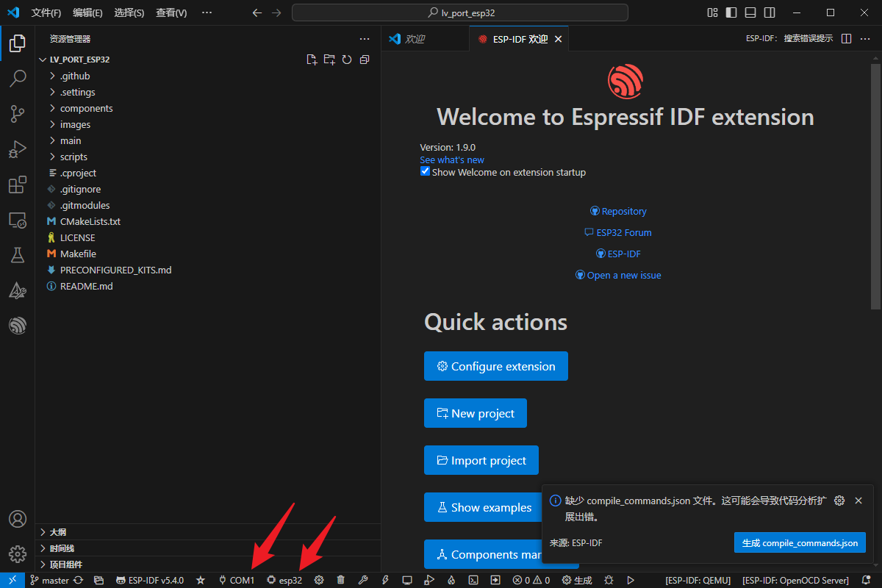Image resolution: width=882 pixels, height=588 pixels.
Task: Open Run and Debug view
Action: [17, 149]
